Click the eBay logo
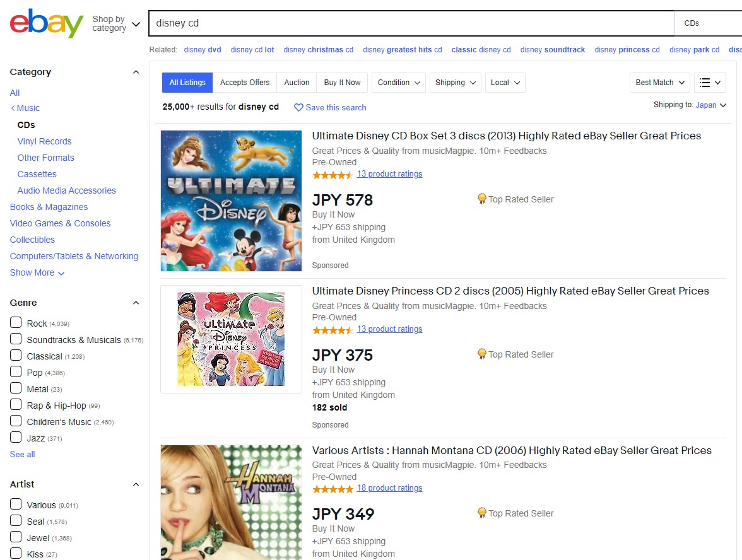The width and height of the screenshot is (742, 560). pos(47,23)
